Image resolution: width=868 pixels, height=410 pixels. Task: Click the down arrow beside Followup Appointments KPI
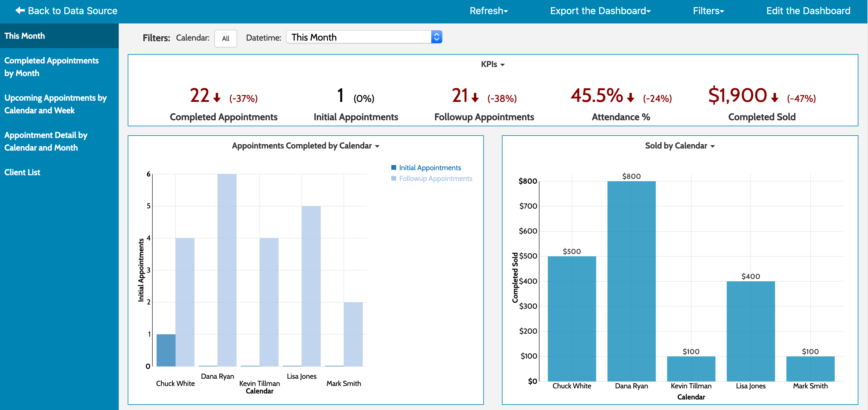point(475,97)
